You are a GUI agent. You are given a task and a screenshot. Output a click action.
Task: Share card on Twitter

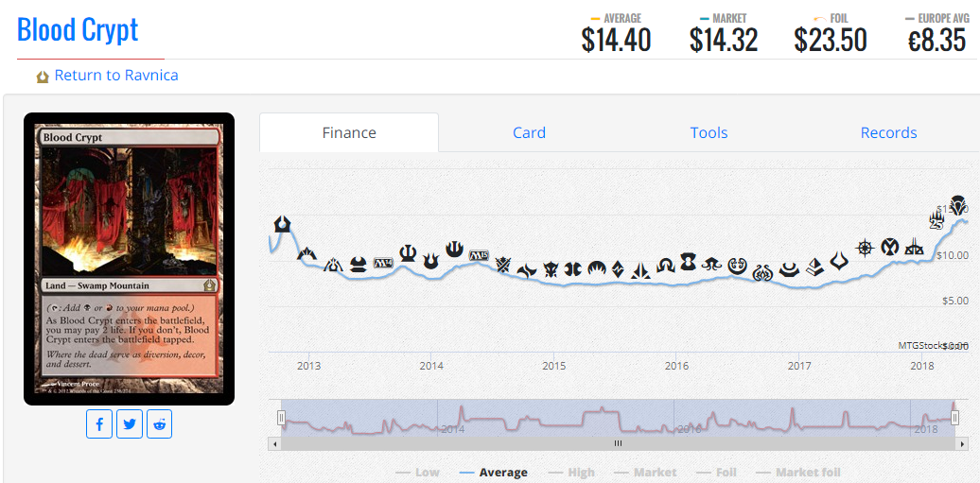pyautogui.click(x=130, y=424)
